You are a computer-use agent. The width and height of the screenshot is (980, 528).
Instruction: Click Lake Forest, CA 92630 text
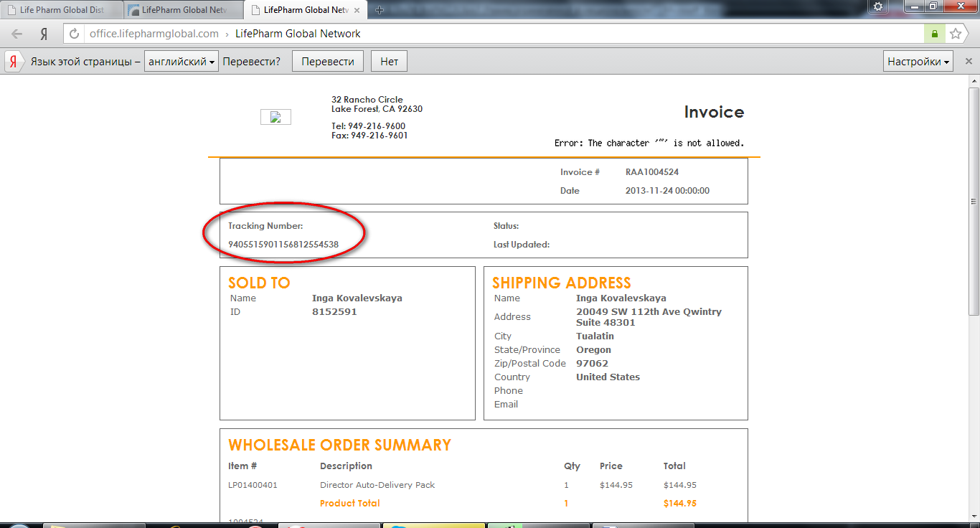click(377, 109)
